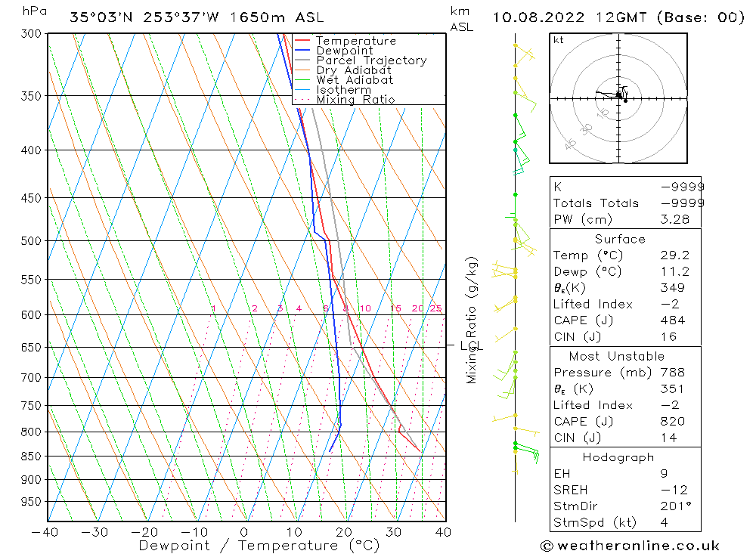Click the -40 temperature axis tick label
This screenshot has width=756, height=554.
tap(45, 532)
